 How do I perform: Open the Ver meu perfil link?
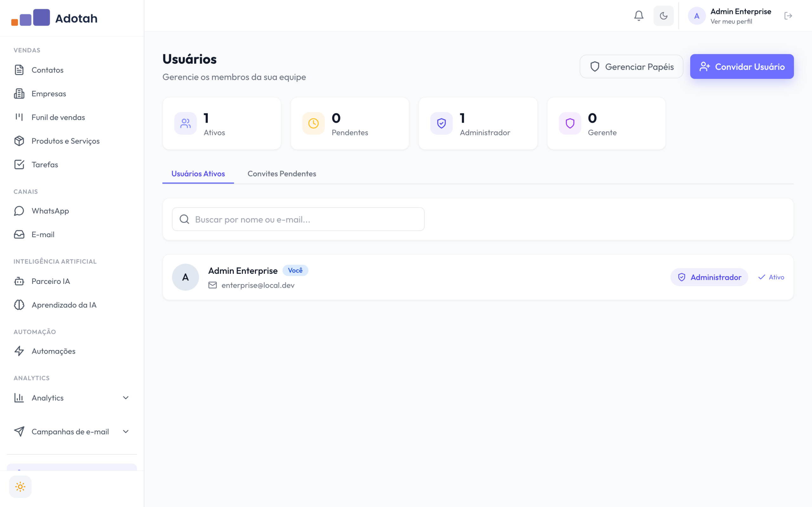point(731,22)
